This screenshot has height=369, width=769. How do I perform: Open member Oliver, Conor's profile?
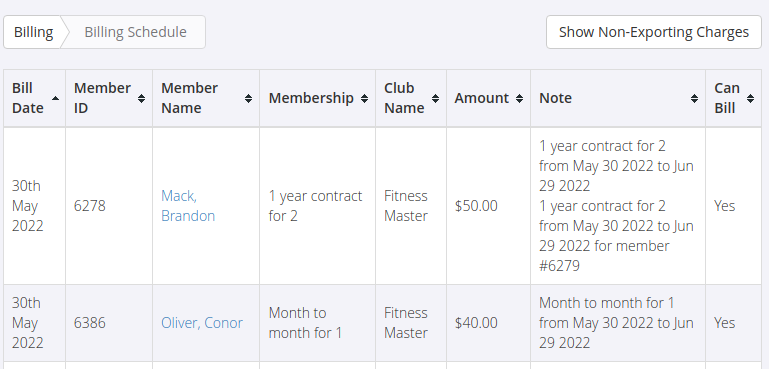(202, 323)
